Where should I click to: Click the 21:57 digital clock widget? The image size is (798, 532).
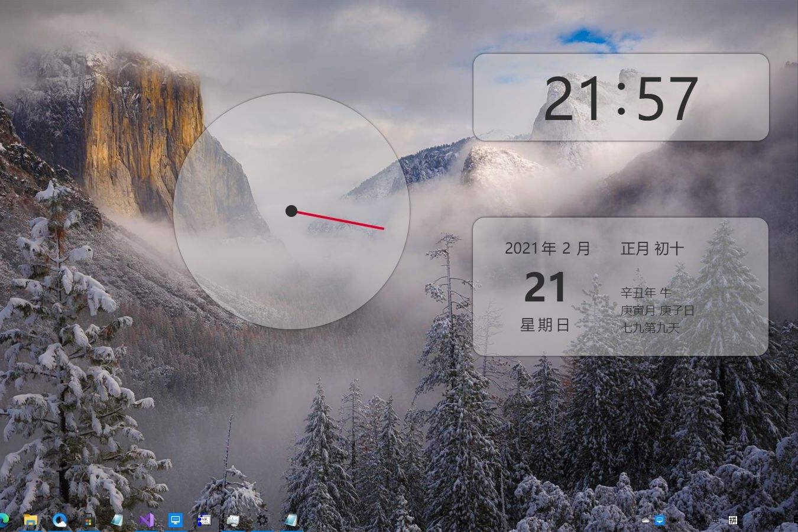click(x=621, y=98)
